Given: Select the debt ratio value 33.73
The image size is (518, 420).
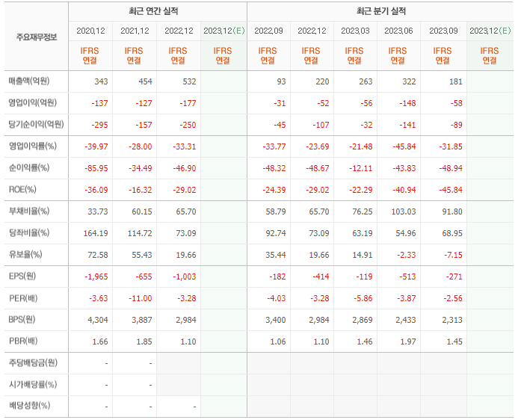Looking at the screenshot, I should point(98,211).
